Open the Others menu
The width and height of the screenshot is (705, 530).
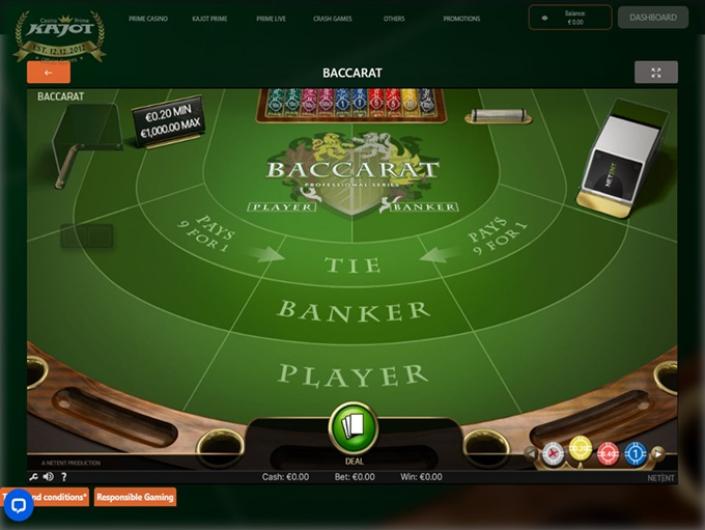coord(394,19)
